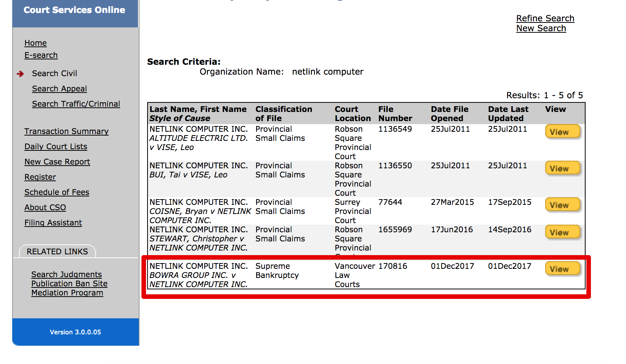
Task: Click file number 77644 cell
Action: (390, 202)
